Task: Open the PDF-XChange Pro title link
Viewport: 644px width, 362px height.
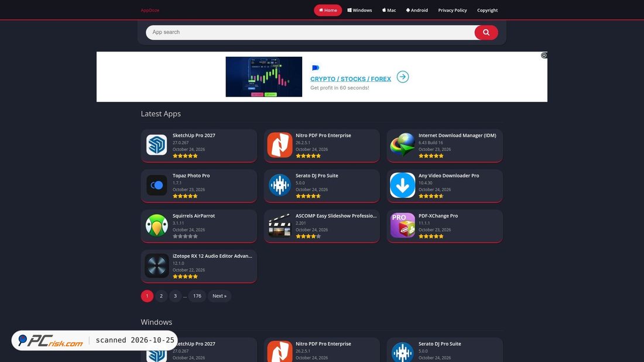Action: (438, 216)
